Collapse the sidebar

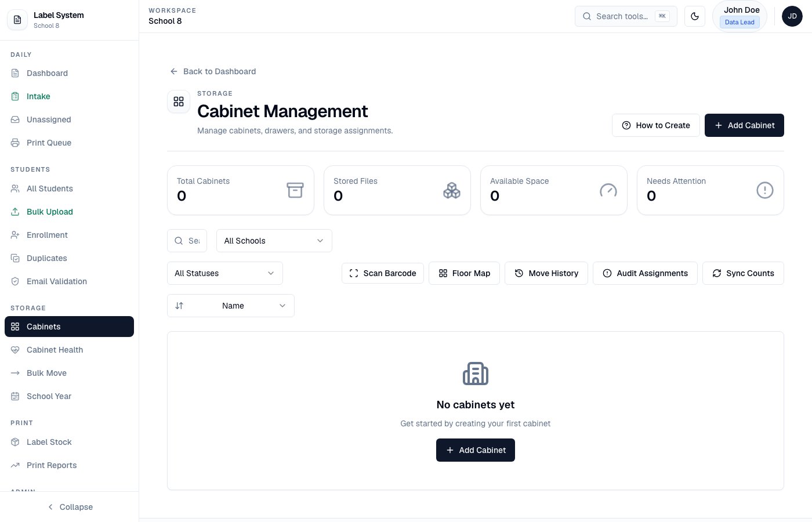click(70, 507)
